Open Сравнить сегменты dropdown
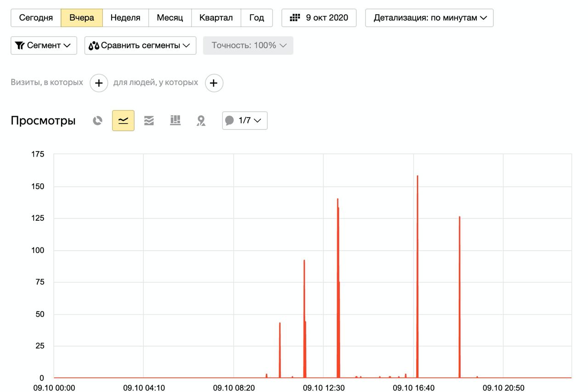 coord(140,45)
